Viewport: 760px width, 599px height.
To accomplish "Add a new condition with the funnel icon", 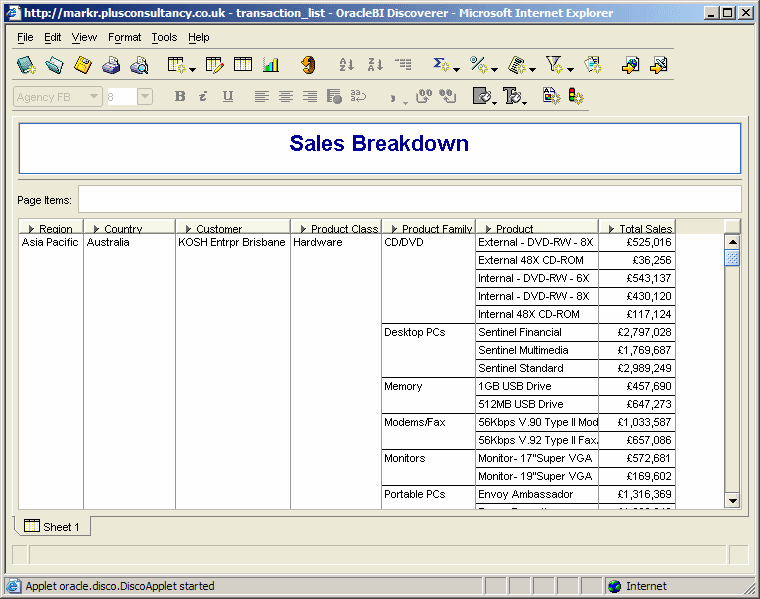I will [x=554, y=64].
